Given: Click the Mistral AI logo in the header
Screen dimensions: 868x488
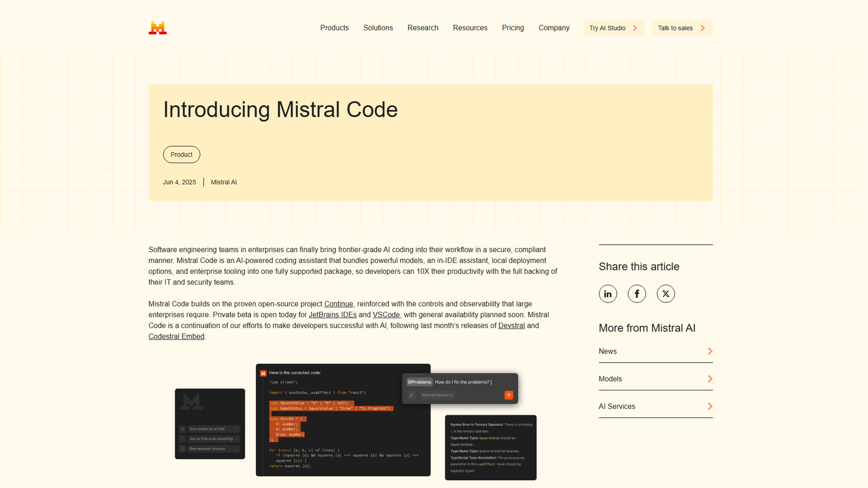Looking at the screenshot, I should (157, 27).
